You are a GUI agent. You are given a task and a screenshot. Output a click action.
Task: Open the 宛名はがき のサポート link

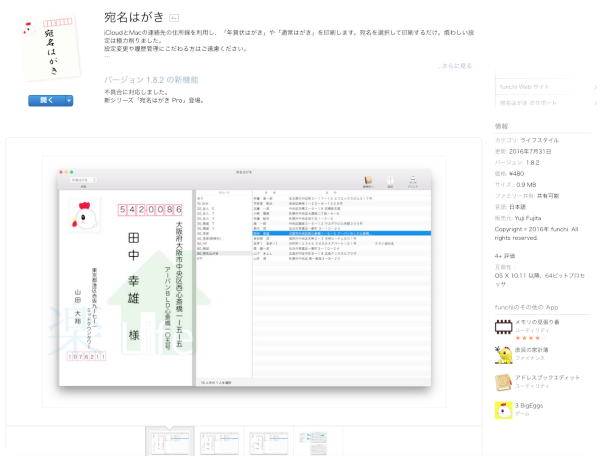coord(546,103)
